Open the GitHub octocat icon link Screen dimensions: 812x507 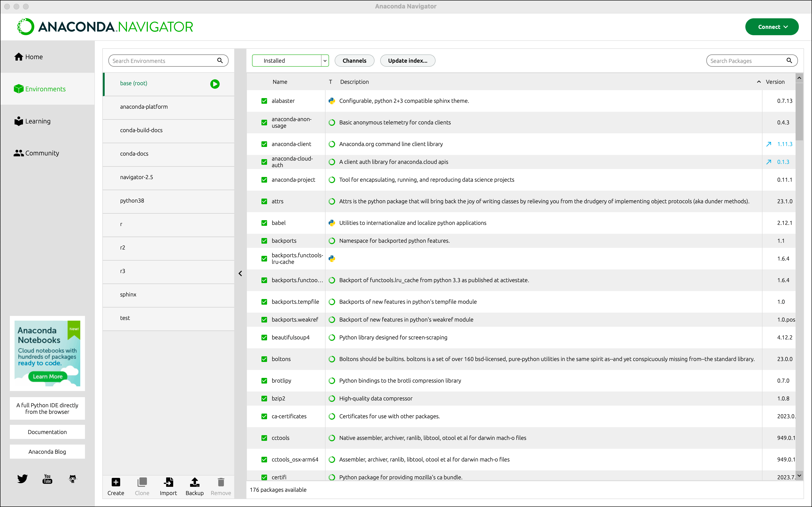pyautogui.click(x=73, y=479)
